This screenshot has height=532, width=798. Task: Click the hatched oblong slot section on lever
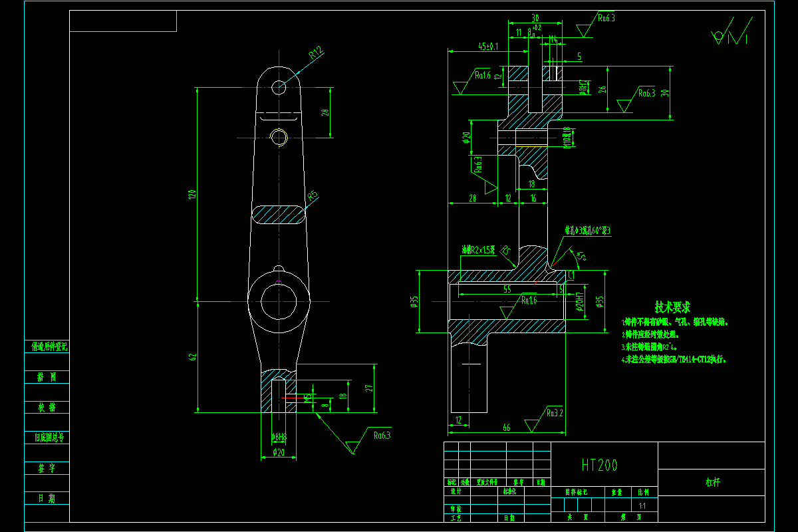click(279, 215)
